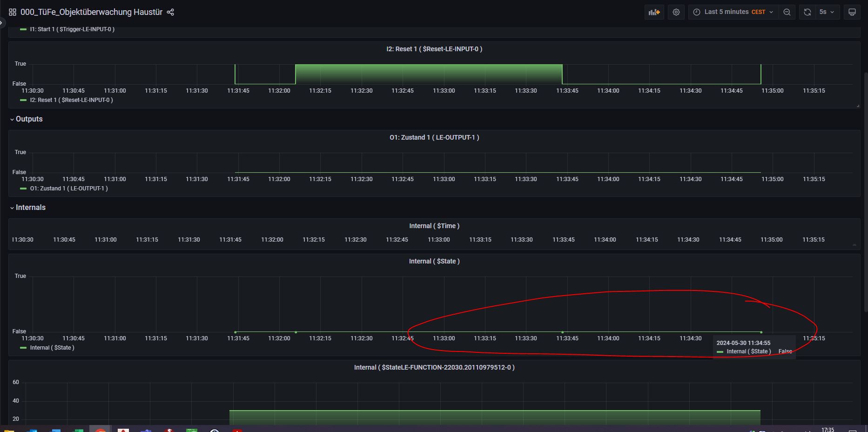The image size is (868, 432).
Task: Add a new panel with the chart-plus icon
Action: coord(654,12)
